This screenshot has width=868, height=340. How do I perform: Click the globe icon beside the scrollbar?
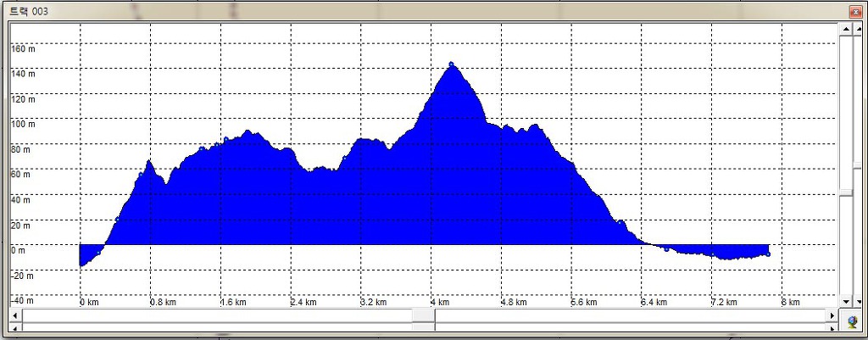851,321
